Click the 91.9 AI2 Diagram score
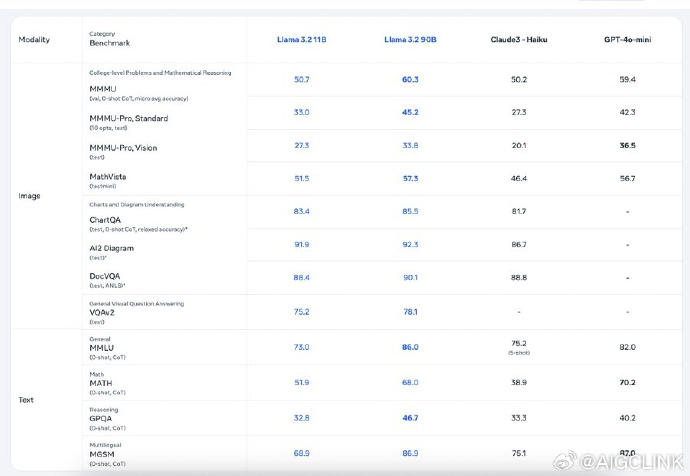The width and height of the screenshot is (690, 476). [301, 244]
